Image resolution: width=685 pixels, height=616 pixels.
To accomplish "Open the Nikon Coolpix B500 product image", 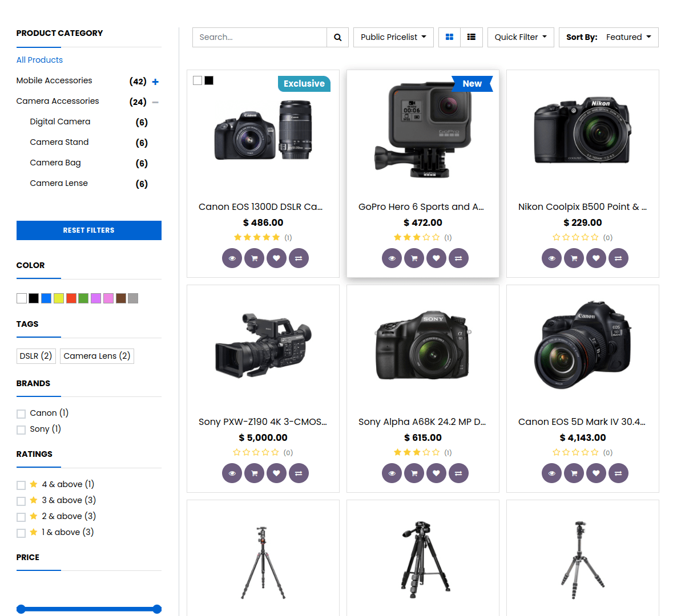I will (x=583, y=130).
